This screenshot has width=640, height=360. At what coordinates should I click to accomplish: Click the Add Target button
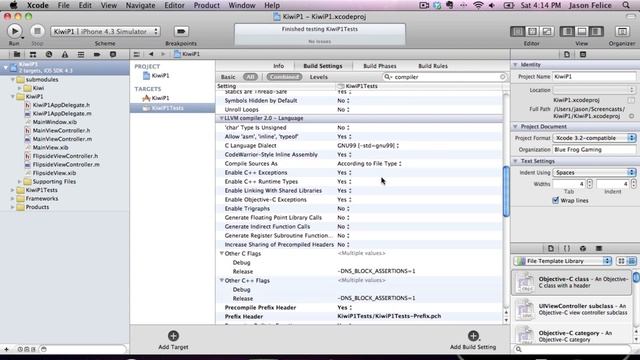tap(173, 340)
